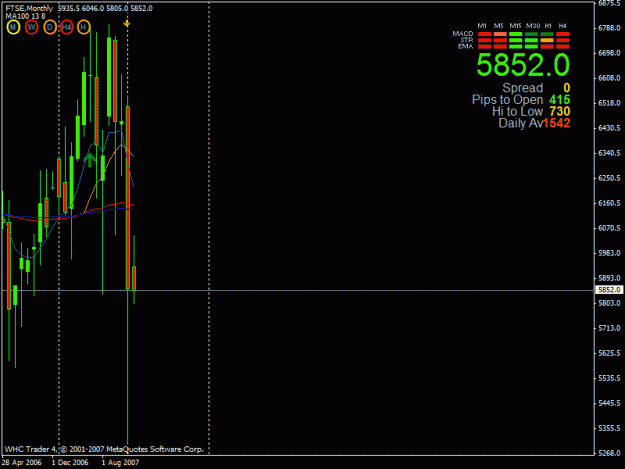This screenshot has width=625, height=469.
Task: Click the Daily Av value 1542
Action: coord(557,123)
